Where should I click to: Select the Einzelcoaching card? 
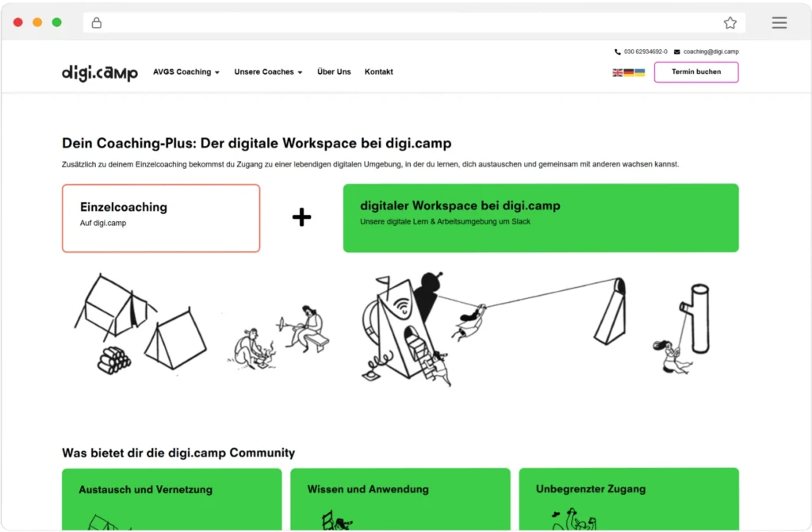pyautogui.click(x=161, y=218)
